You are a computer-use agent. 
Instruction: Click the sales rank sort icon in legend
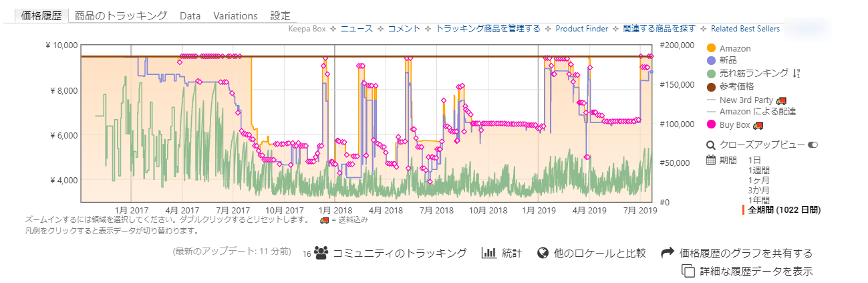796,74
